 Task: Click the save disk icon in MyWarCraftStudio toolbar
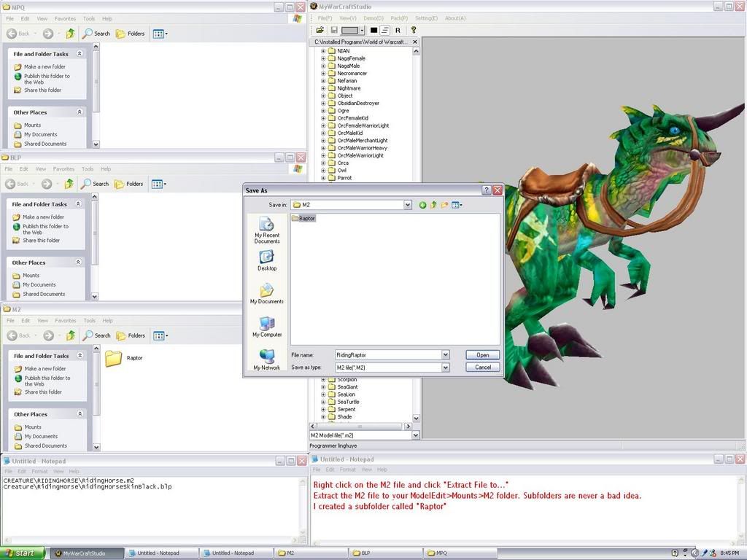coord(334,30)
